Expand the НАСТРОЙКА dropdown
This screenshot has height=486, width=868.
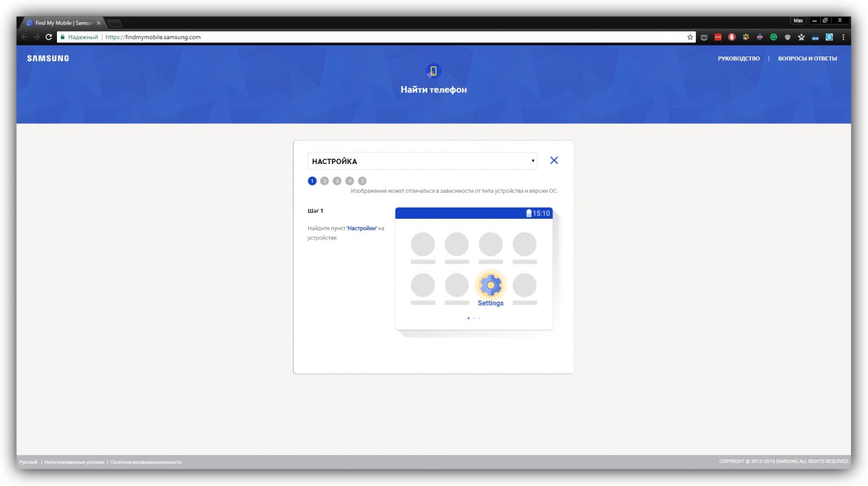pyautogui.click(x=422, y=161)
